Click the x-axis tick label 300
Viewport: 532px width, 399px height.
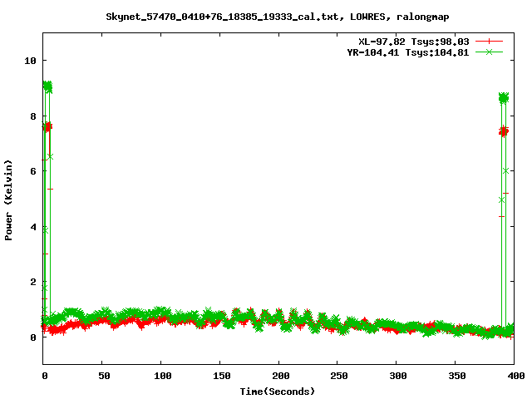(x=398, y=376)
